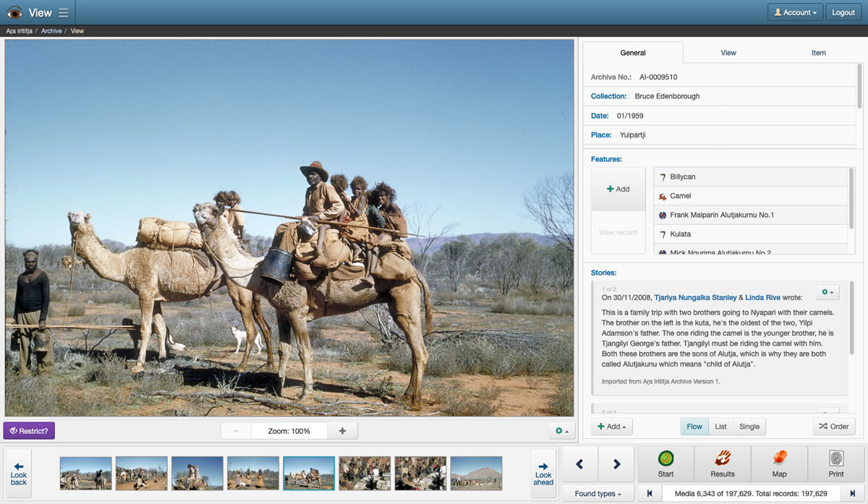
Task: Click the Camel feature icon
Action: click(663, 196)
